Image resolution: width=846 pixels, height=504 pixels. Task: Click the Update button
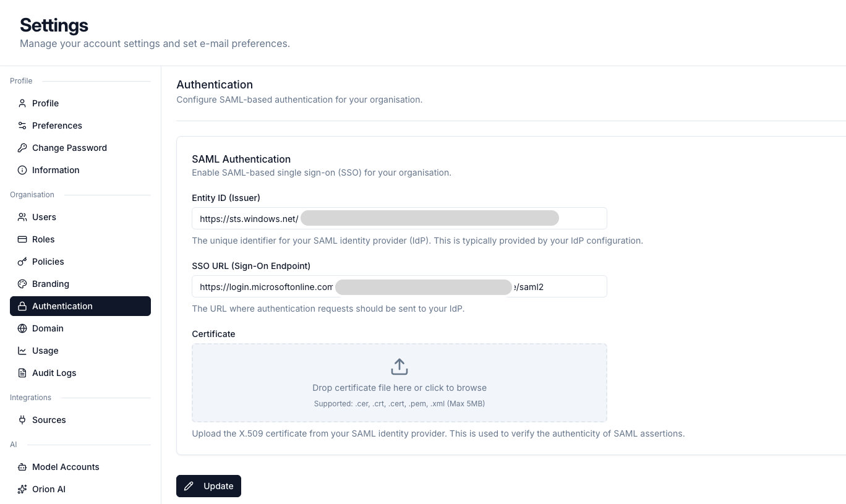pyautogui.click(x=208, y=486)
